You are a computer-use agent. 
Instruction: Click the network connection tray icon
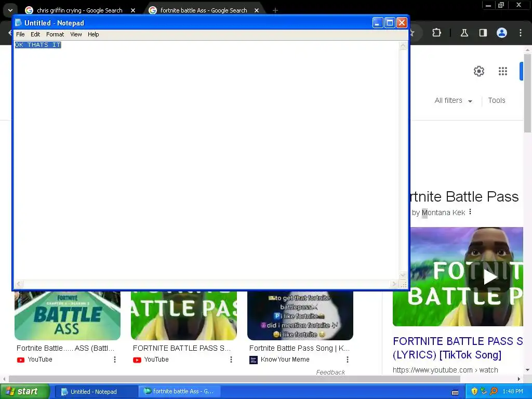point(484,392)
